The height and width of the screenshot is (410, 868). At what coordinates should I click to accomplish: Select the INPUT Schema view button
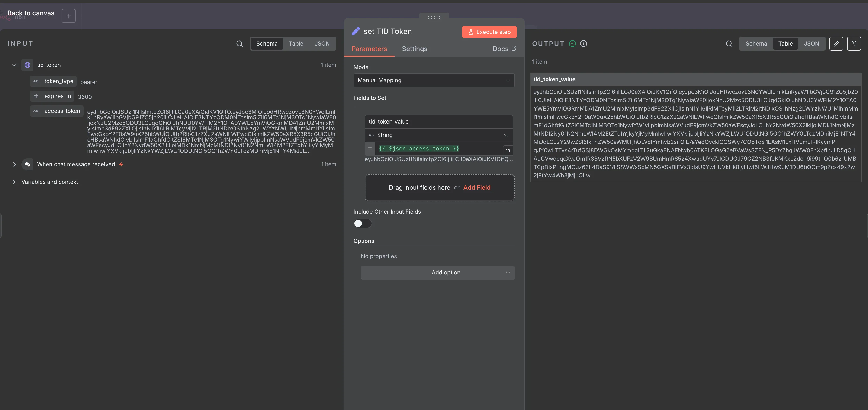click(267, 44)
